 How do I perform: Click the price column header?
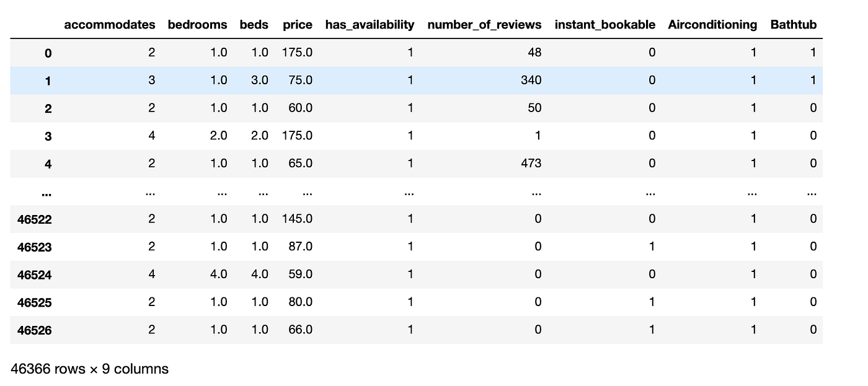coord(298,25)
